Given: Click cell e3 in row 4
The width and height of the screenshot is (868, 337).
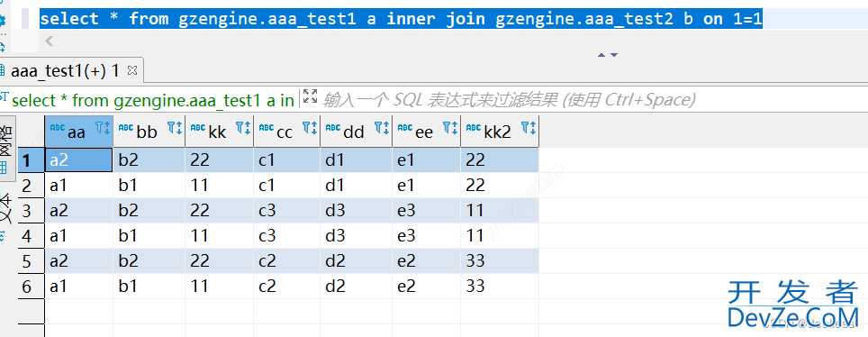Looking at the screenshot, I should 426,236.
